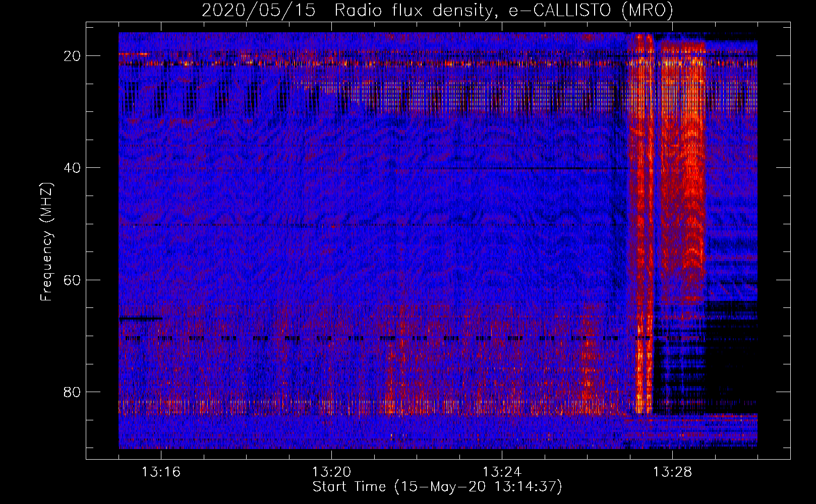Click the "Start Time (15-May-20 13:14:37)" x-axis label
This screenshot has width=816, height=504.
click(x=437, y=487)
